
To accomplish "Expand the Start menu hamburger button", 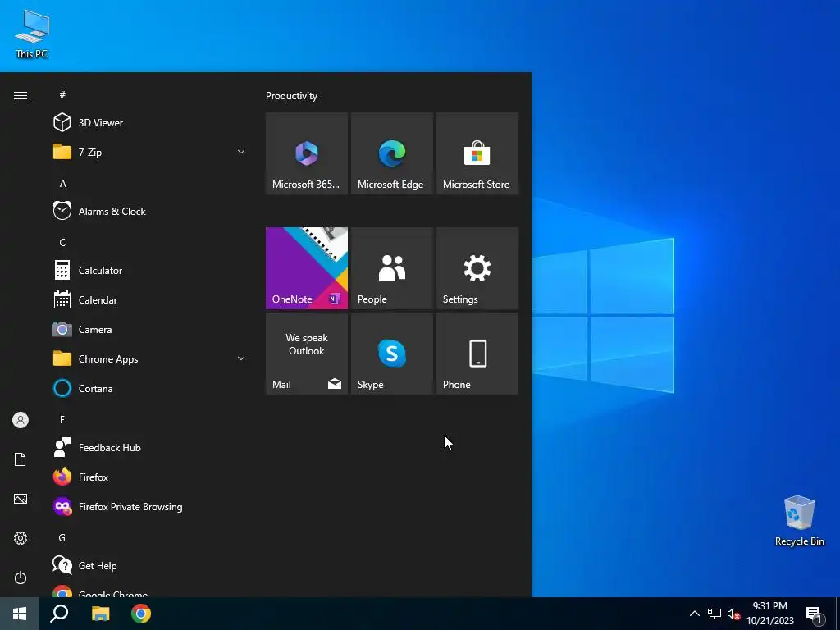I will click(x=21, y=95).
